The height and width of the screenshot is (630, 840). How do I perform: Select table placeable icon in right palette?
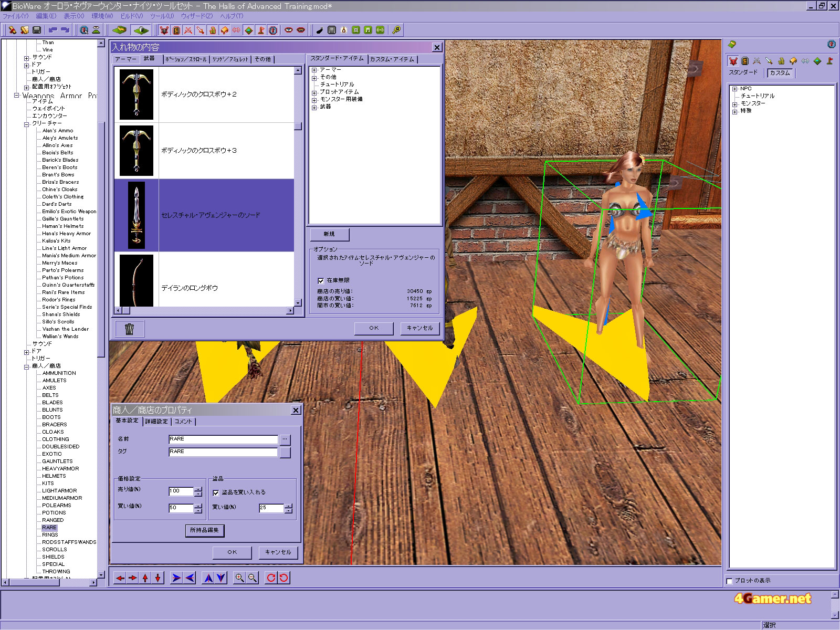pos(793,61)
